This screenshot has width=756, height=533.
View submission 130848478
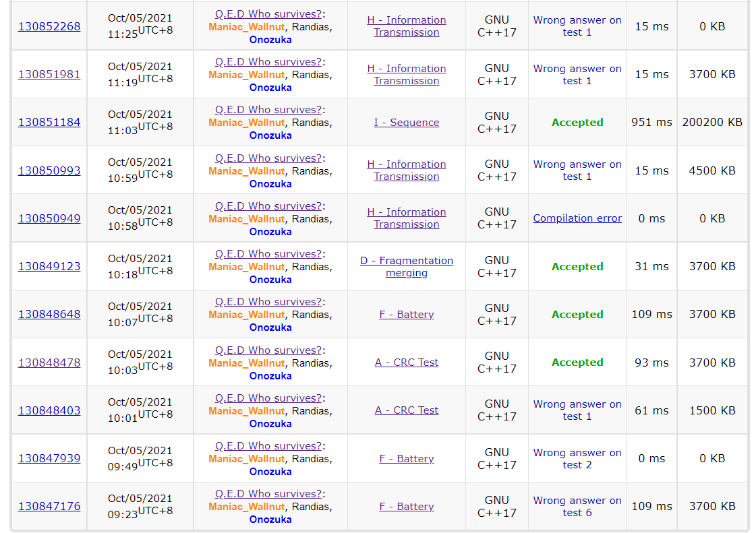(49, 363)
